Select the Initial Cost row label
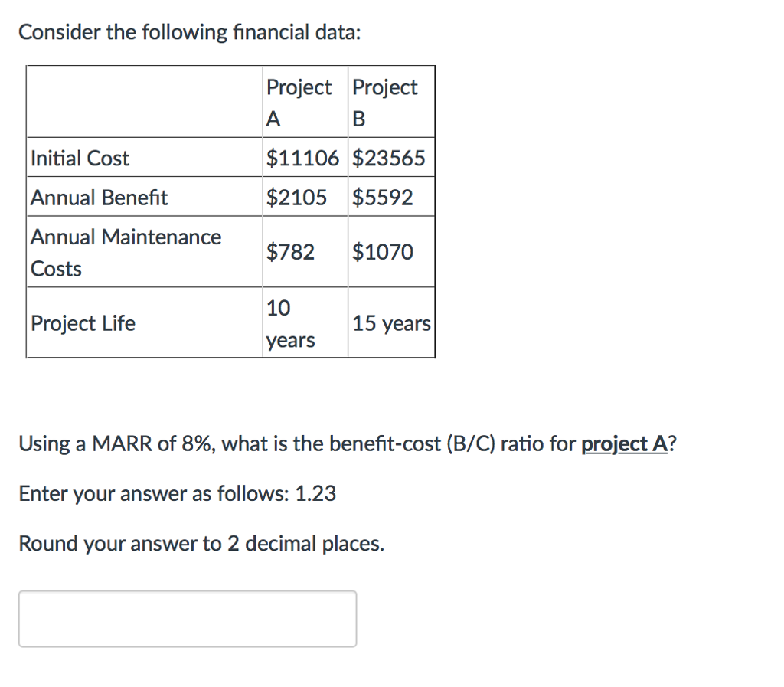Viewport: 784px width, 687px height. [80, 158]
